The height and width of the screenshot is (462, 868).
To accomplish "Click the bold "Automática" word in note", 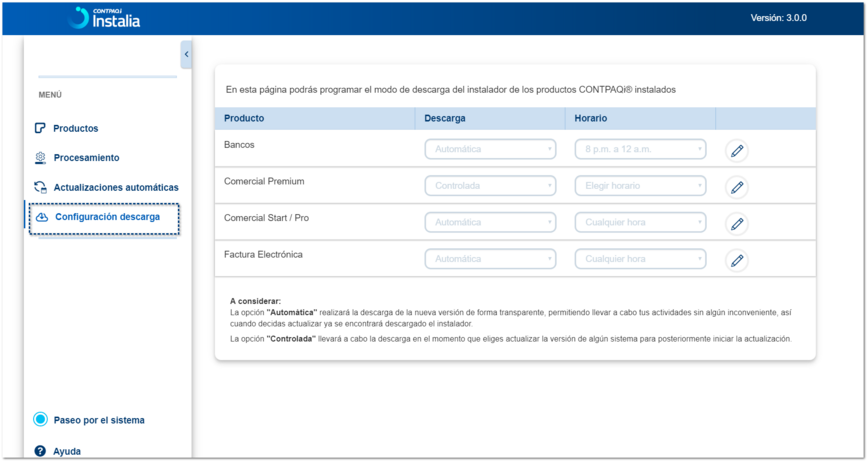I will (292, 313).
